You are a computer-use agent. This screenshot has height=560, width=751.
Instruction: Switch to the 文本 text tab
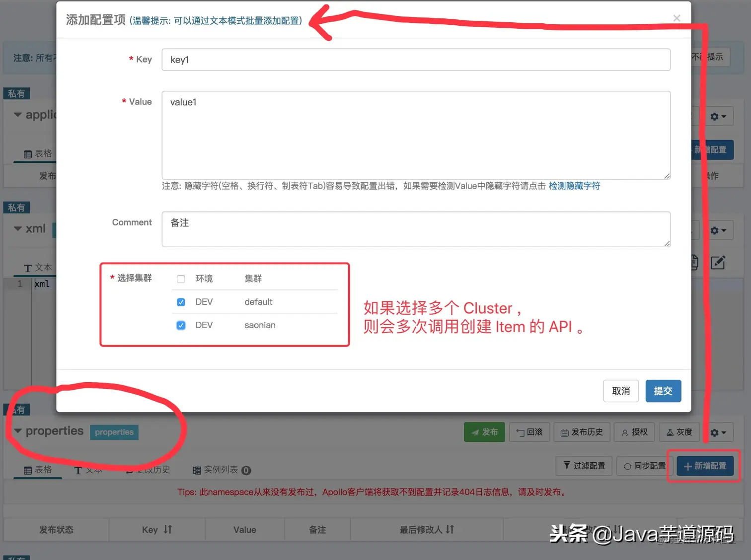[88, 470]
